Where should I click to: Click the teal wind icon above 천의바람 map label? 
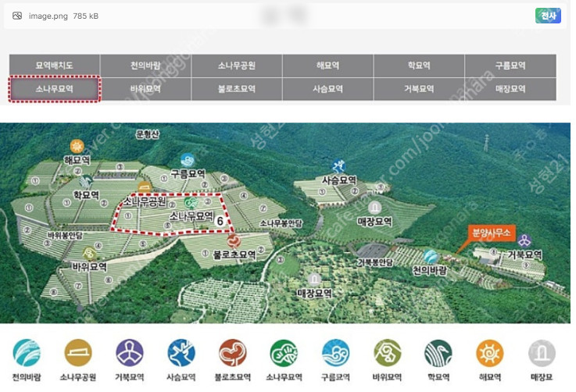pos(430,257)
